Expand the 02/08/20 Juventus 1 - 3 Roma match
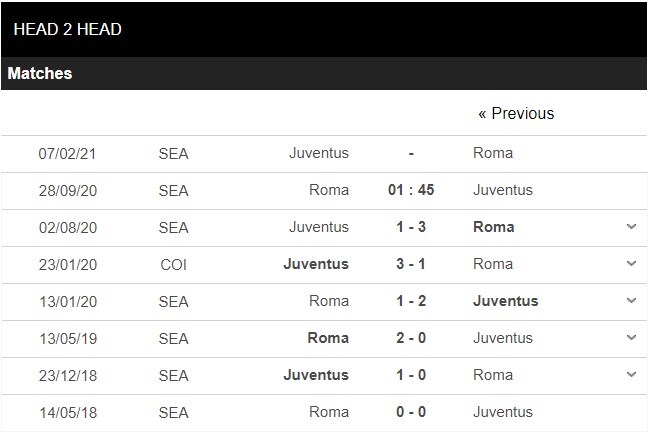Screen dimensions: 652x435 pos(631,227)
